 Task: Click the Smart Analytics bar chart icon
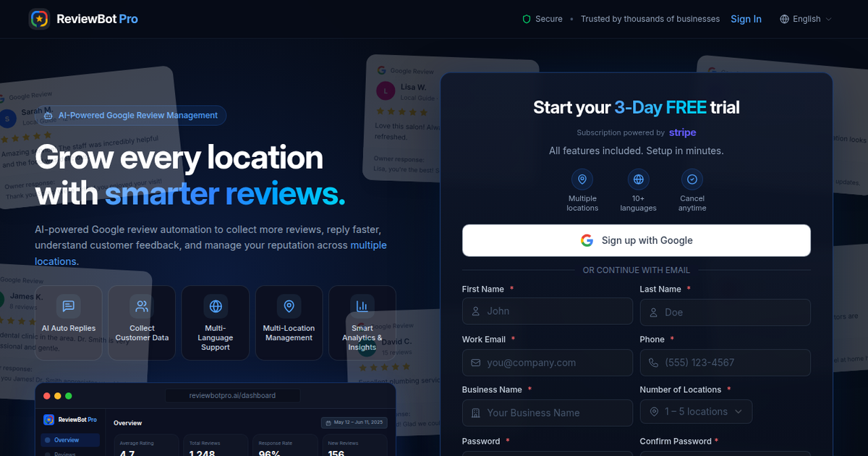coord(362,306)
